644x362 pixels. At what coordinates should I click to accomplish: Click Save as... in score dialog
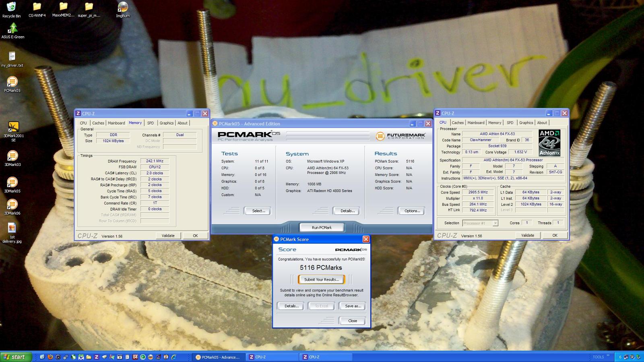[x=353, y=306]
